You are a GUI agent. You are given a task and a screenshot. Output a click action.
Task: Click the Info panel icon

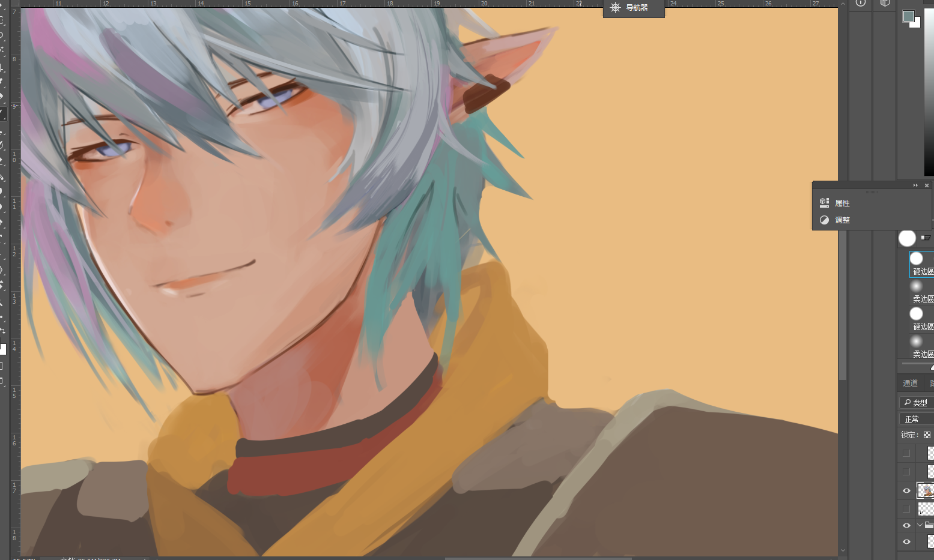click(861, 3)
